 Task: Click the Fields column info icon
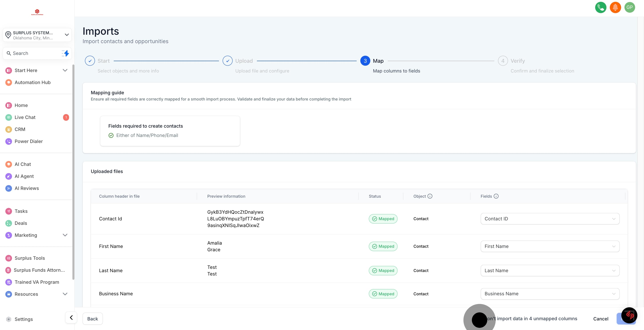click(496, 196)
